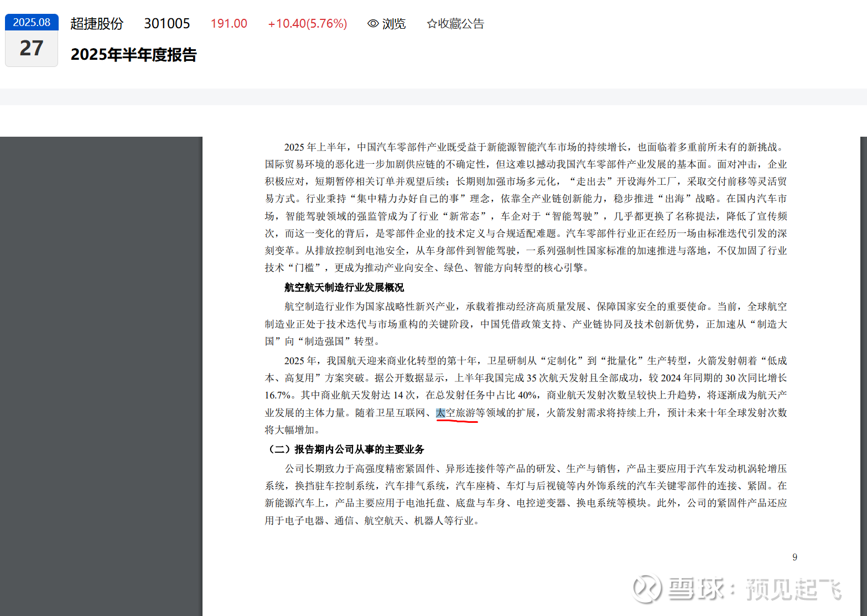Viewport: 867px width, 616px height.
Task: Click the line starting 航空制造行业作为国家战略性新兴产业
Action: click(x=536, y=307)
